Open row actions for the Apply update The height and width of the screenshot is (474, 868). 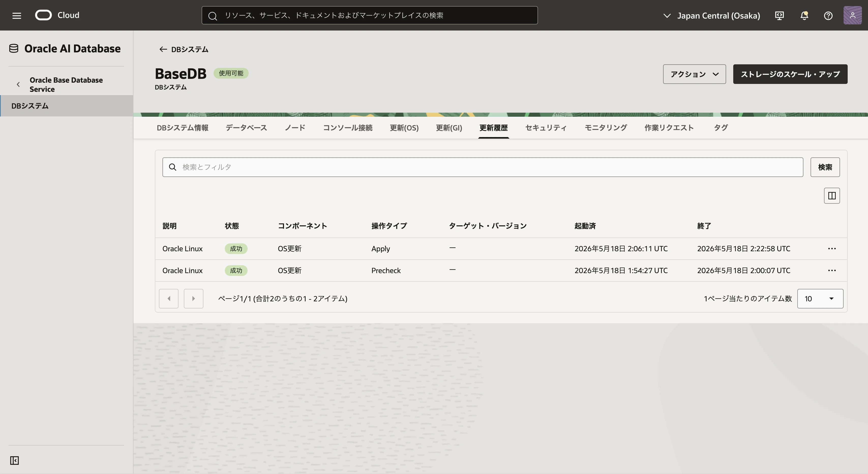point(832,249)
